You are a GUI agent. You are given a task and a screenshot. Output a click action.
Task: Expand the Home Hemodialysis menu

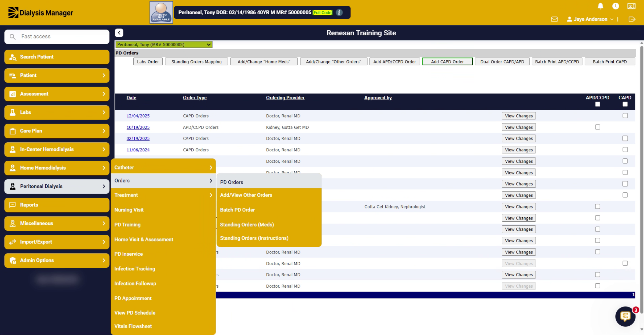pos(57,168)
